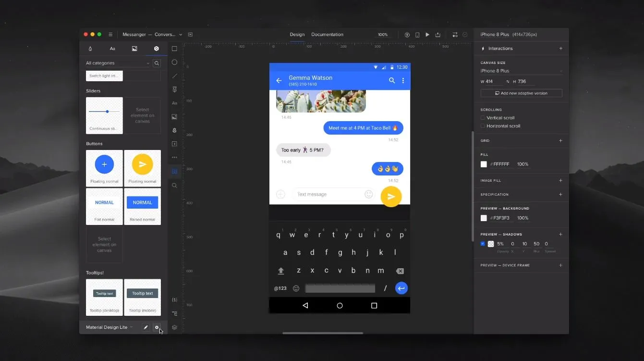Open iPhone 8 Plus canvas size dropdown

pyautogui.click(x=521, y=71)
